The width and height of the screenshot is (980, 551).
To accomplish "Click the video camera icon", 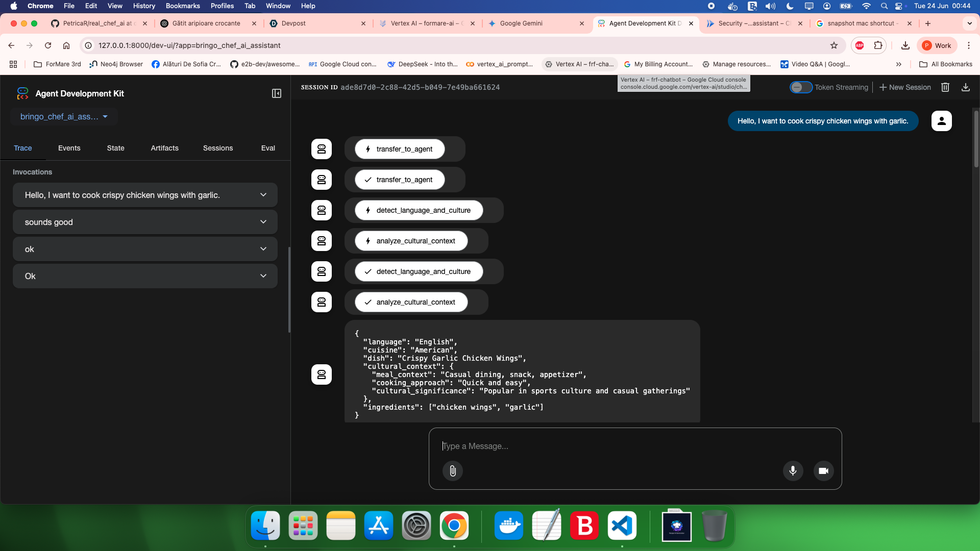I will (x=823, y=470).
